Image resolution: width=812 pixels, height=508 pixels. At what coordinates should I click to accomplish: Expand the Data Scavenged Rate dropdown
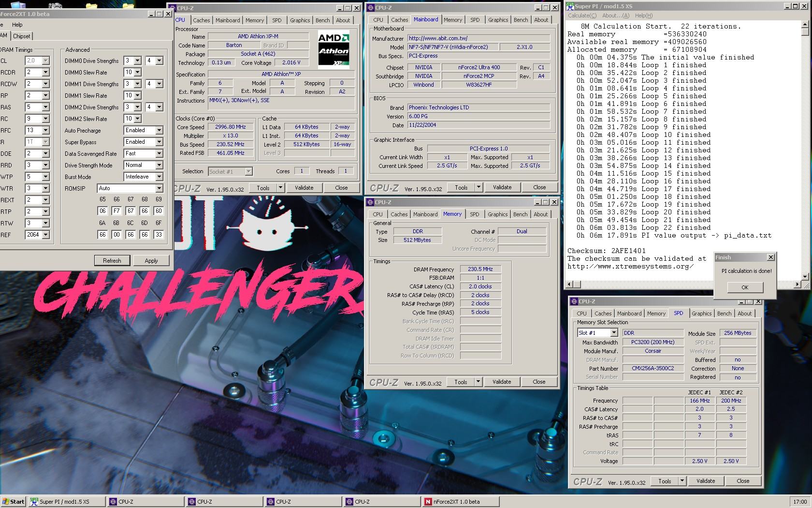click(x=159, y=154)
